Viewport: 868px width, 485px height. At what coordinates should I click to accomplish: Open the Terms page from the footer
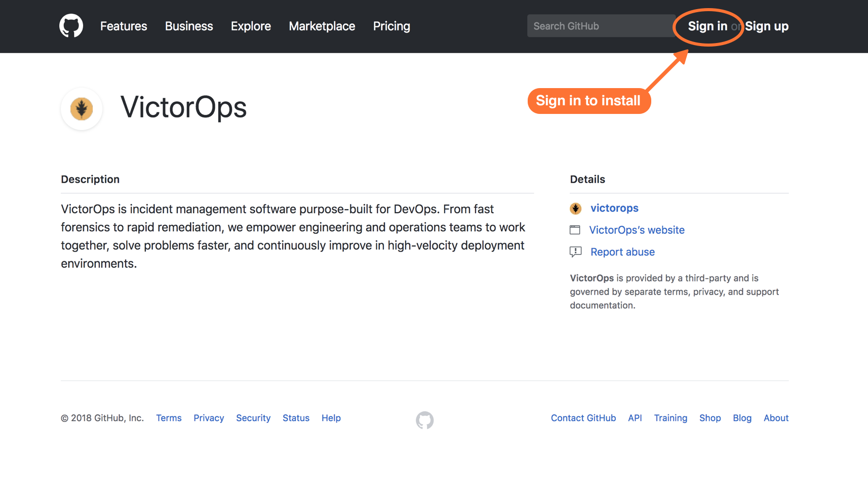(x=168, y=418)
